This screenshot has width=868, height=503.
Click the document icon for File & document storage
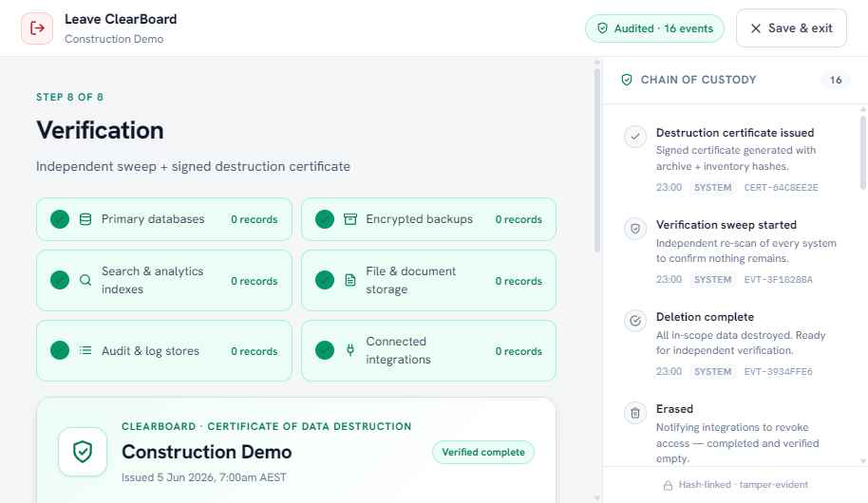(350, 280)
